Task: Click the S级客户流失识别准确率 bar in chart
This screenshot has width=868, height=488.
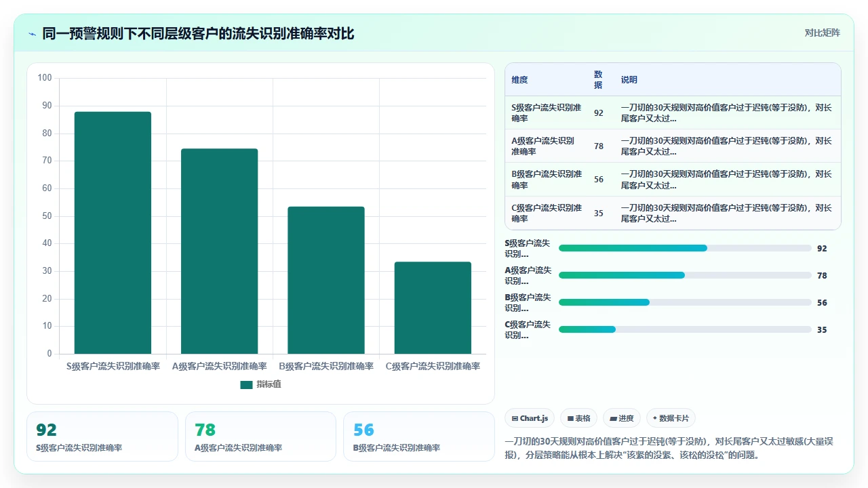Action: pyautogui.click(x=113, y=232)
